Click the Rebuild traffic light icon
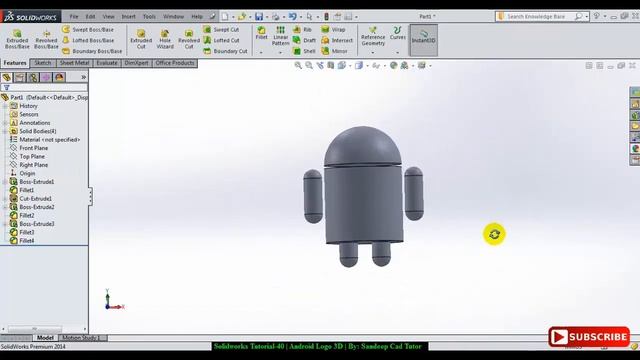The image size is (640, 360). 326,17
